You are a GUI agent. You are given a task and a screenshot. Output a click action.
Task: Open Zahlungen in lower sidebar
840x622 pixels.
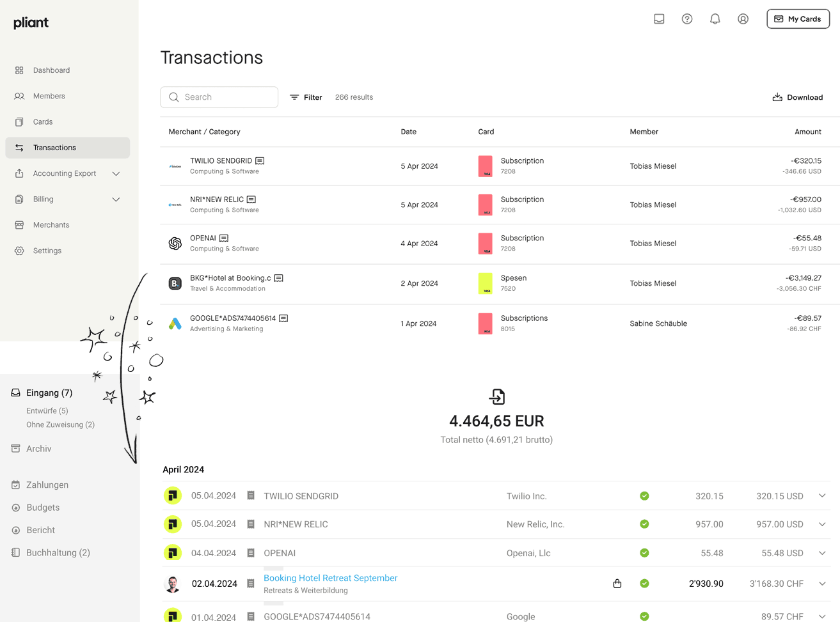pos(47,485)
